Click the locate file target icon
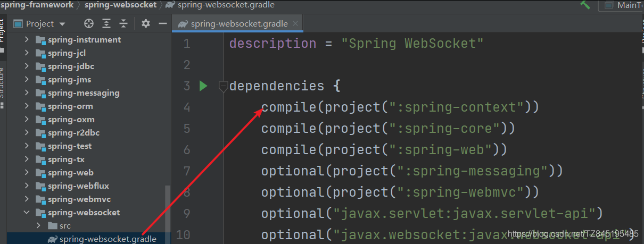 point(89,23)
